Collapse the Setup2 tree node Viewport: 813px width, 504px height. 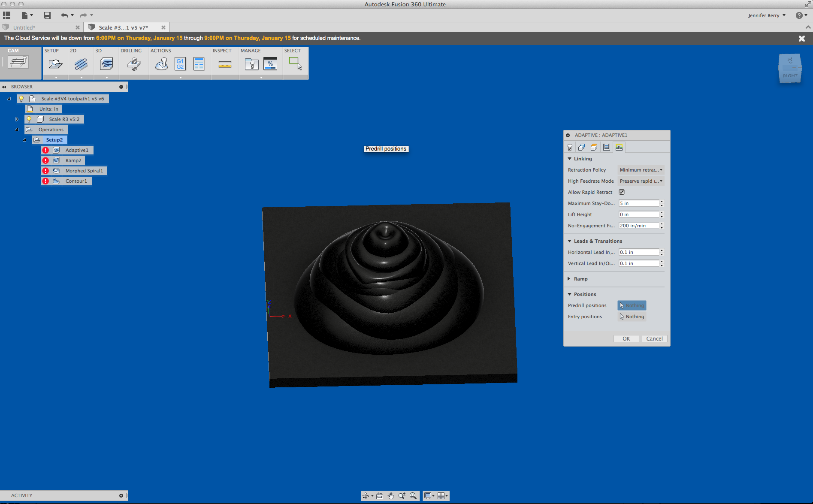coord(24,140)
